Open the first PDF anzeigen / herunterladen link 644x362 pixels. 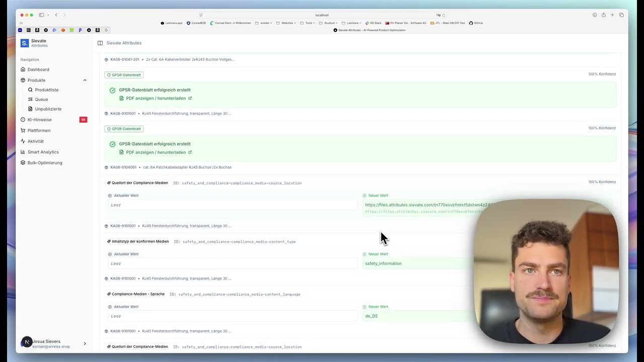(x=155, y=99)
